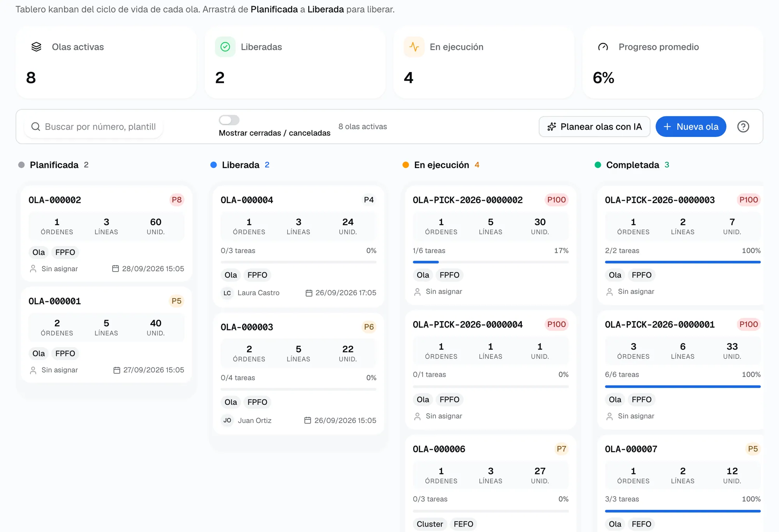Image resolution: width=779 pixels, height=532 pixels.
Task: Click the FEFO tag on OLA-000007 card
Action: pyautogui.click(x=641, y=524)
